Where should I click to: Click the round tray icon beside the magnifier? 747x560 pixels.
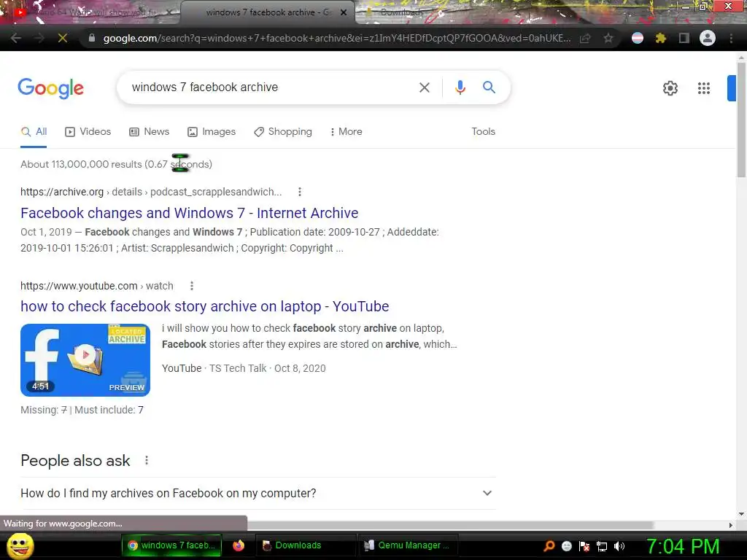(x=566, y=546)
